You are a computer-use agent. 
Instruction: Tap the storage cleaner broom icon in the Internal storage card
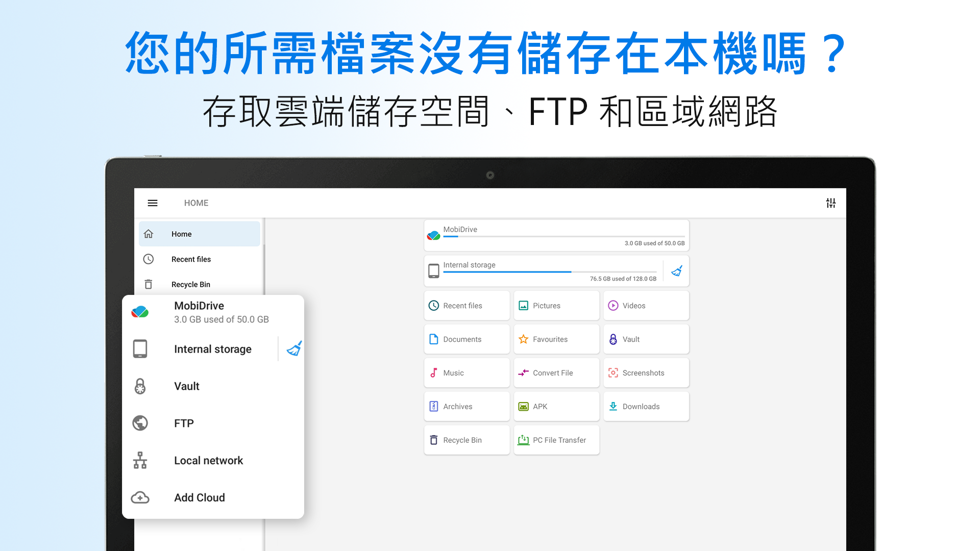[x=676, y=271]
